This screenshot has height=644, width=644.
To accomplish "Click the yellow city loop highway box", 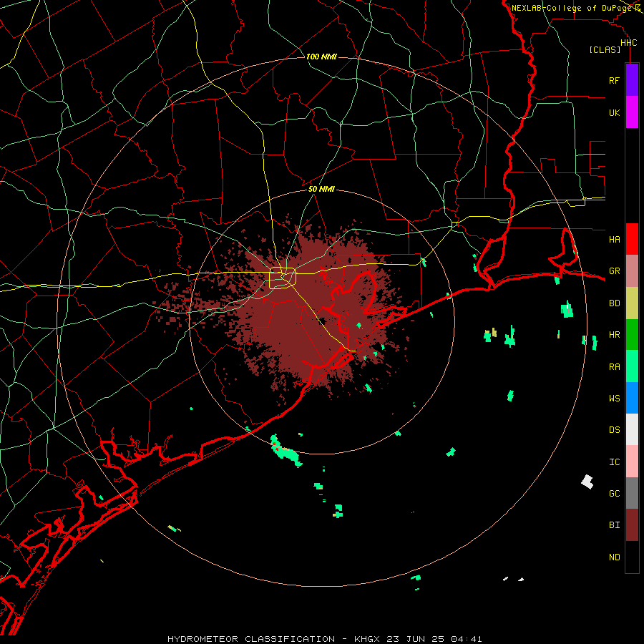I will tap(283, 278).
